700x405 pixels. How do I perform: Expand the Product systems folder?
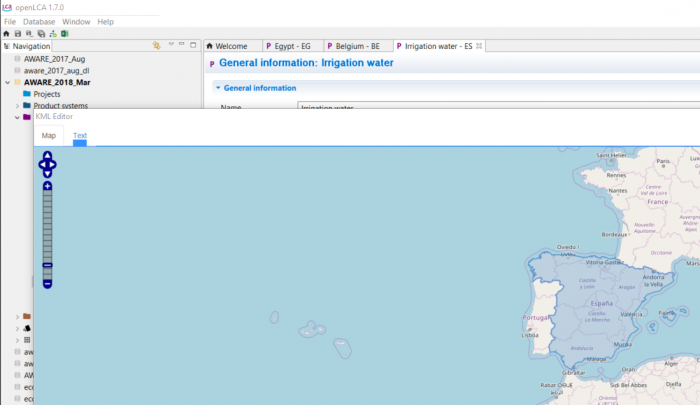click(x=17, y=106)
